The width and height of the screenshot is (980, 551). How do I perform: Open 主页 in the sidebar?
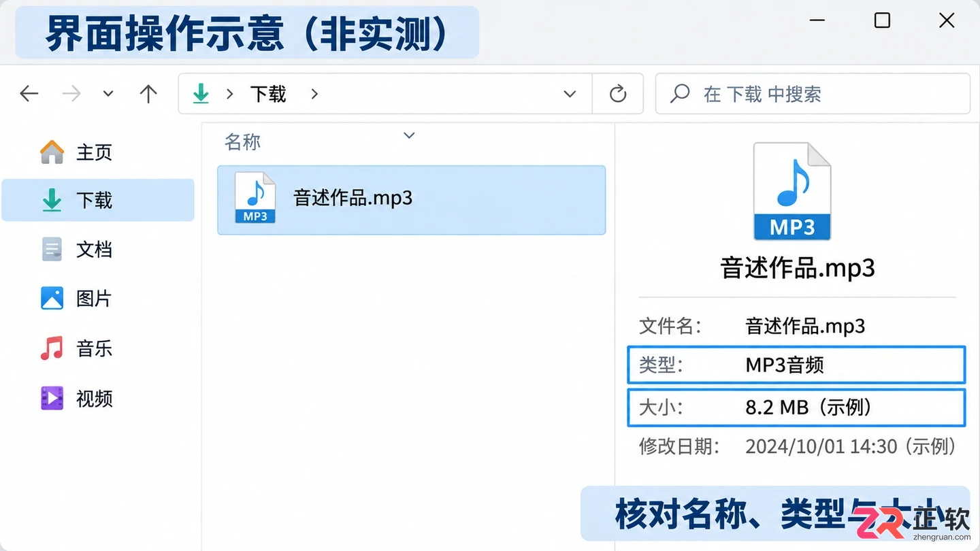click(x=98, y=152)
